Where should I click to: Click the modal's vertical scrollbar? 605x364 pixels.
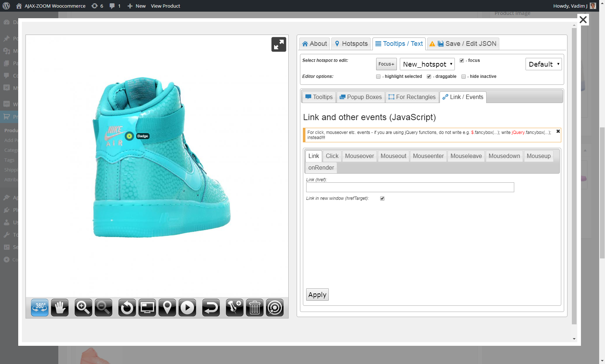[x=574, y=176]
